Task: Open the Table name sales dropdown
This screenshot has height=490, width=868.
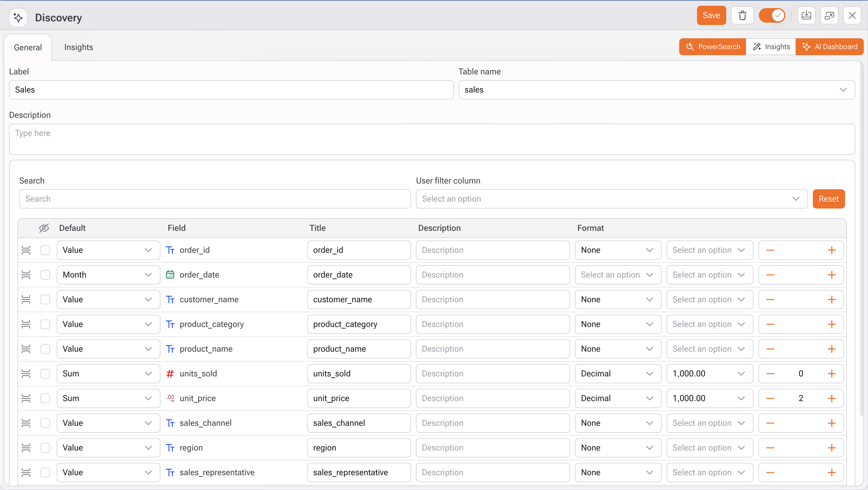Action: [656, 90]
